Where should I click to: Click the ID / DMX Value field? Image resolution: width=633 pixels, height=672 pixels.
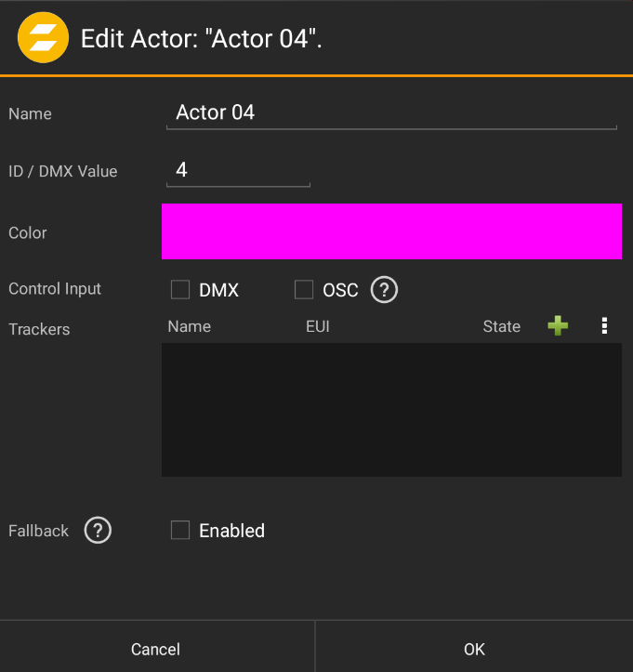[x=238, y=171]
